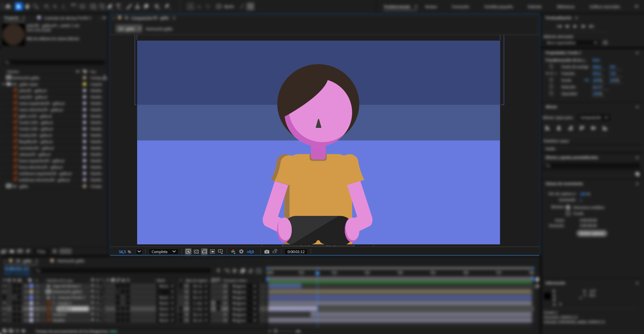
Task: Click the 56,3 % magnification value
Action: click(125, 252)
